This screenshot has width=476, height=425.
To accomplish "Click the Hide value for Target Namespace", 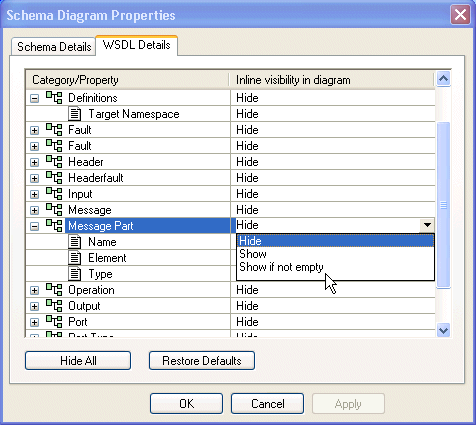I will pos(247,114).
